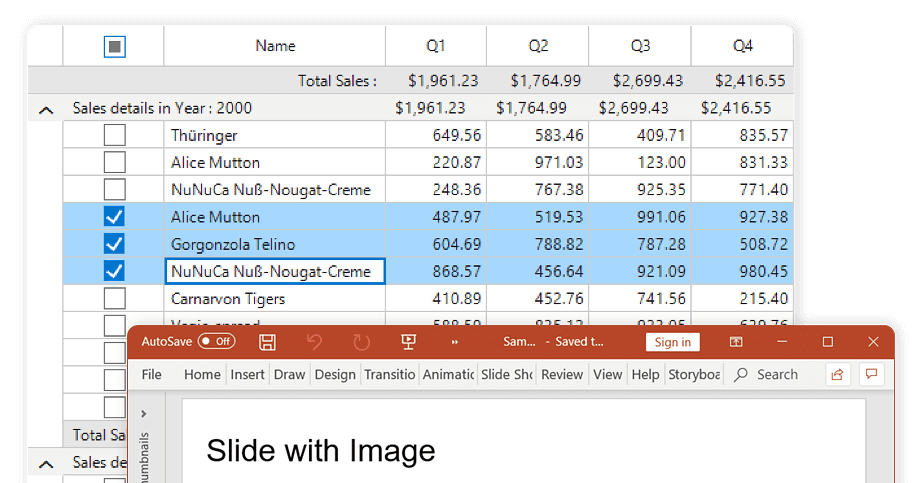Uncheck the Gorgonzola Telino row checkbox
This screenshot has height=483, width=920.
click(x=115, y=244)
